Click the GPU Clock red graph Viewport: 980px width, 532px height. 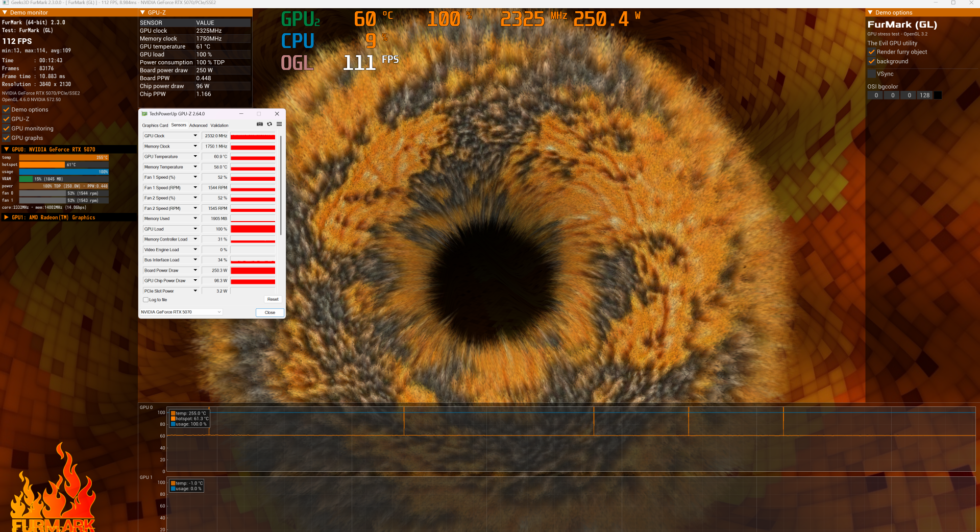[x=253, y=136]
